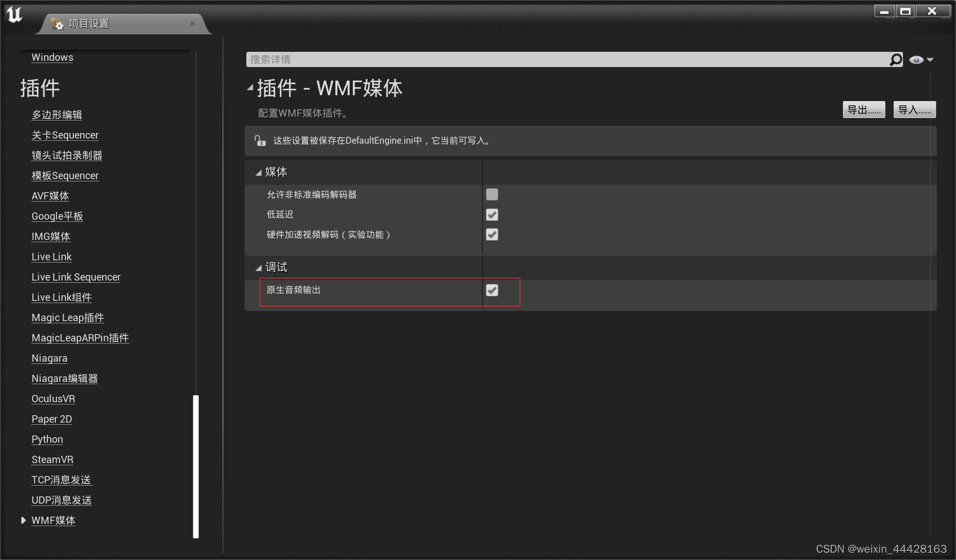Open Magic Leap插件 settings
This screenshot has height=560, width=956.
[68, 318]
